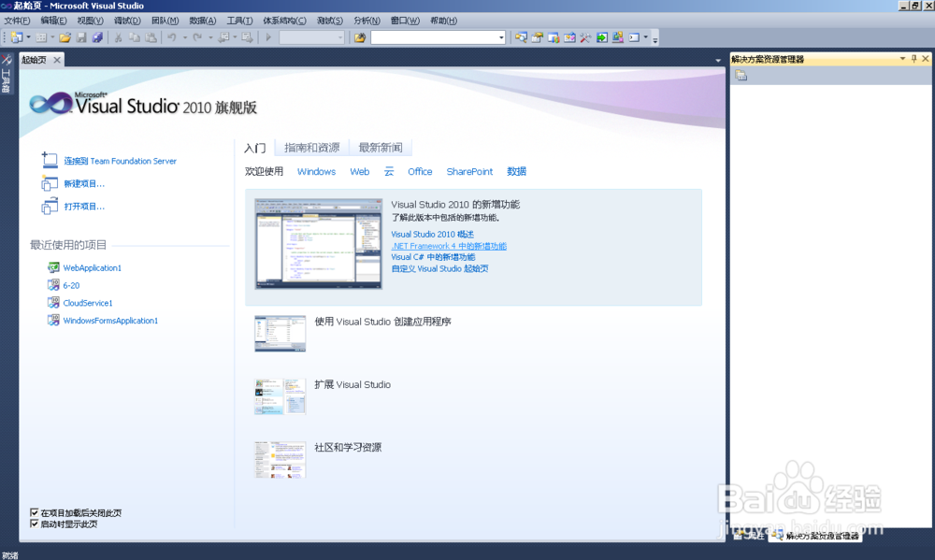Click the Save All toolbar icon
Viewport: 935px width, 560px height.
pyautogui.click(x=97, y=37)
